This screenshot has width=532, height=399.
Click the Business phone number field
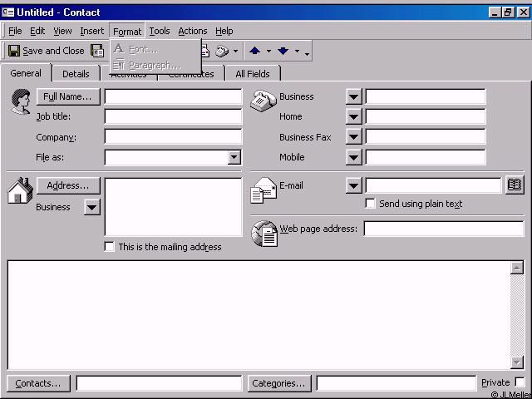tap(426, 96)
